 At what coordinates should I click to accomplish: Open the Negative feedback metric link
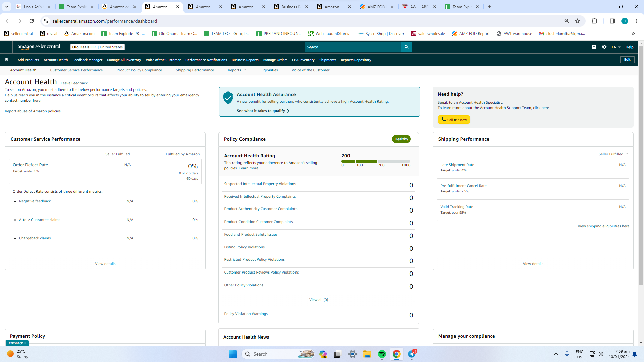[x=35, y=201]
